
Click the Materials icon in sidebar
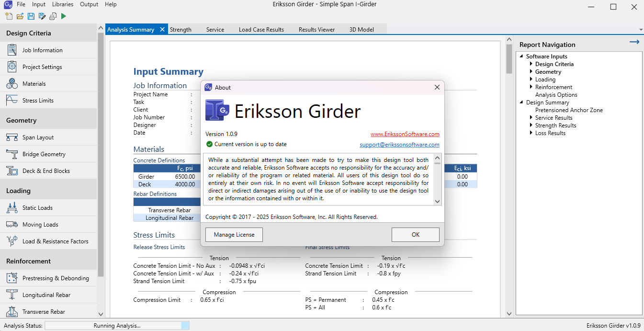coord(12,83)
